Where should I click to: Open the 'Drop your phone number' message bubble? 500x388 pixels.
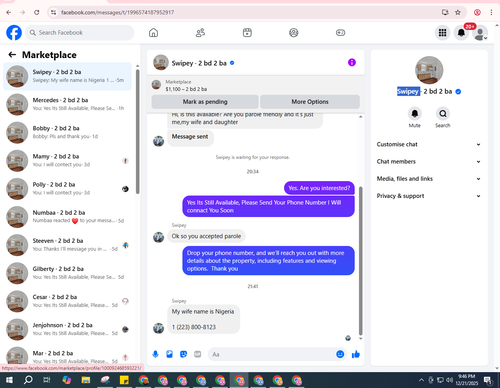click(268, 261)
